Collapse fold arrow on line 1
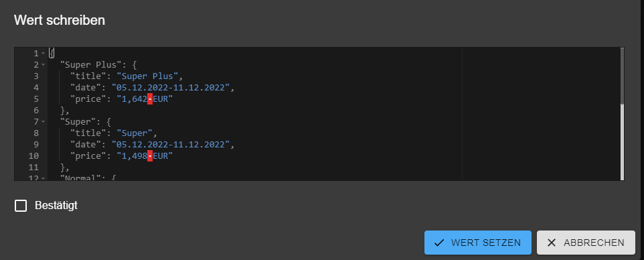Viewport: 644px width, 260px height. (43, 54)
